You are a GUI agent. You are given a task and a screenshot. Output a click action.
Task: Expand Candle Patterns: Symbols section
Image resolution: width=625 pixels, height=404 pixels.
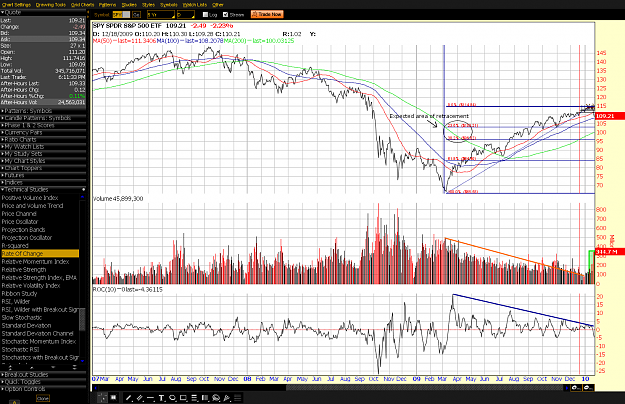43,118
